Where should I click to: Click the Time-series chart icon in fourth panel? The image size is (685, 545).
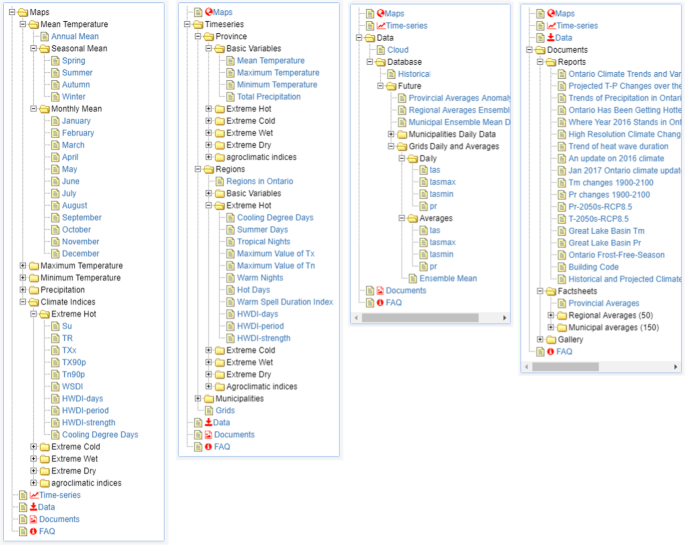click(x=551, y=26)
